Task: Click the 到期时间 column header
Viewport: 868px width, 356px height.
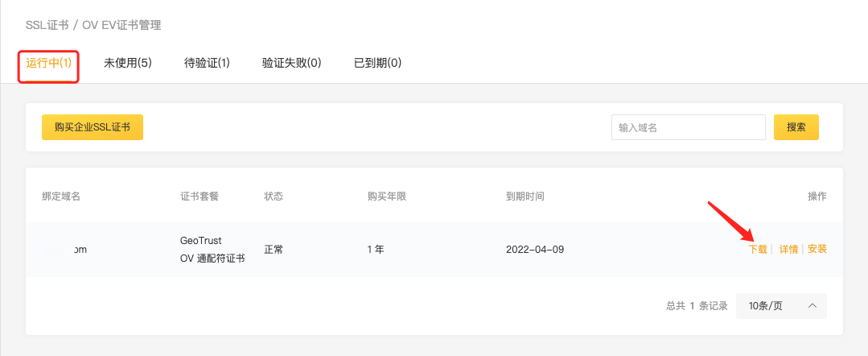Action: click(x=525, y=197)
